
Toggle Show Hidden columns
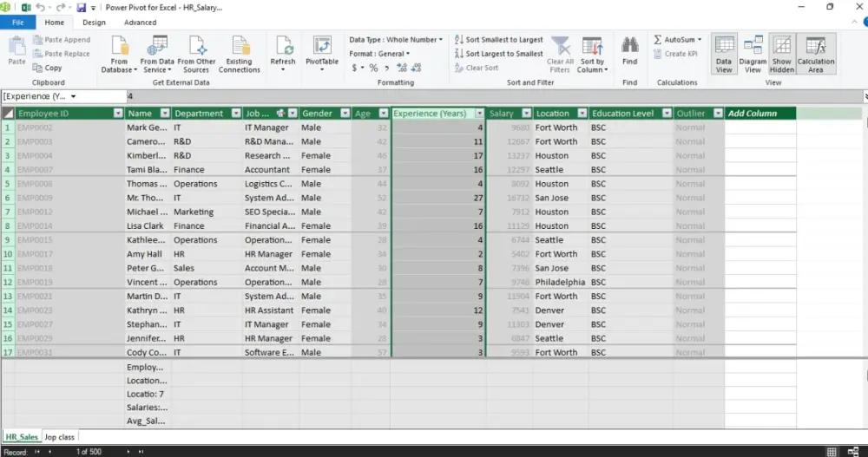782,55
